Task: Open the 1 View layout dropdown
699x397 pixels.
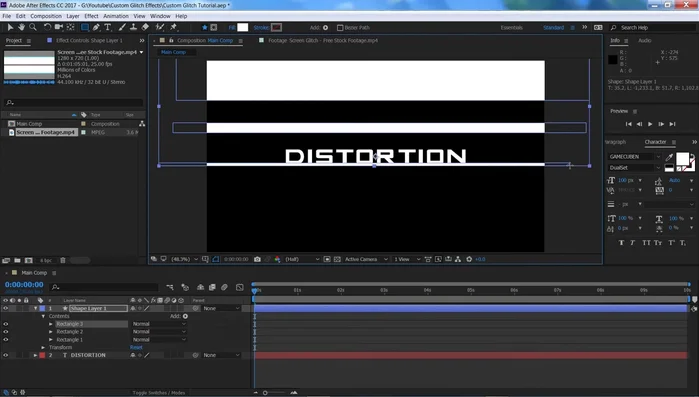Action: pyautogui.click(x=407, y=259)
